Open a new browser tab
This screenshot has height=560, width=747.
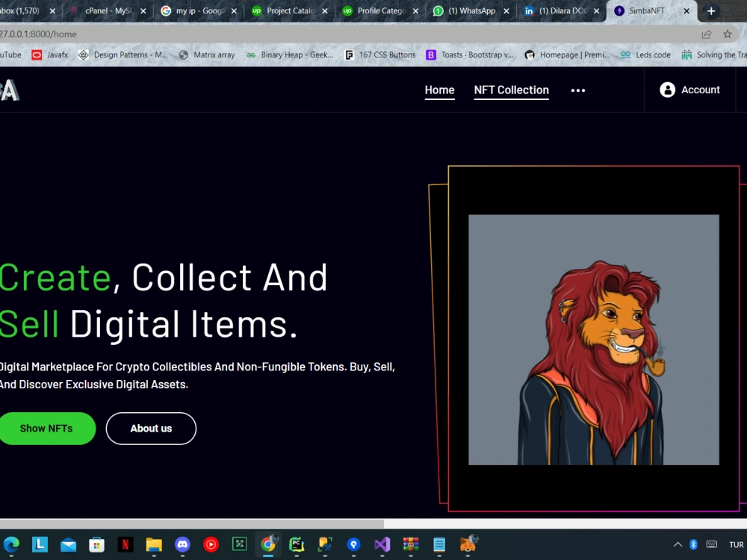click(x=711, y=10)
